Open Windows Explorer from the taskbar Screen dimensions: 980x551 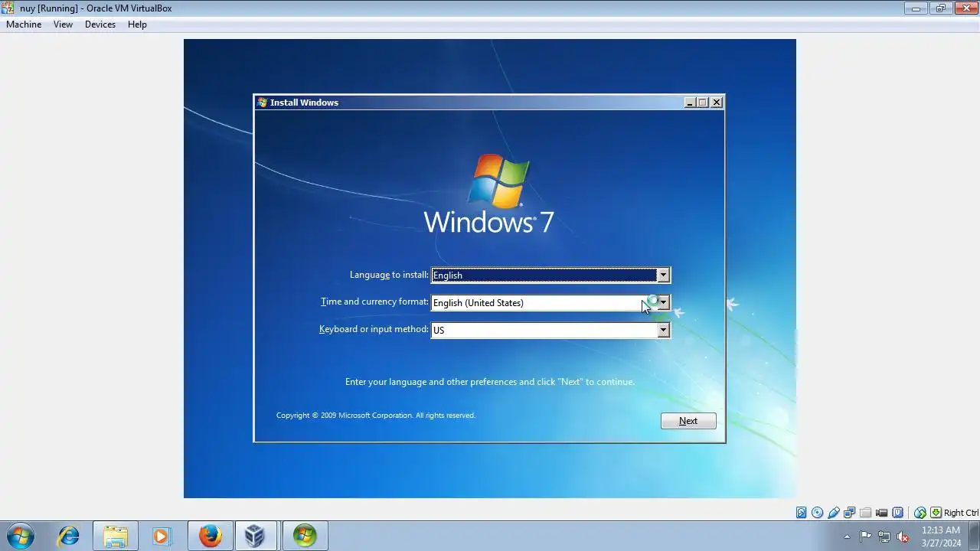click(116, 536)
